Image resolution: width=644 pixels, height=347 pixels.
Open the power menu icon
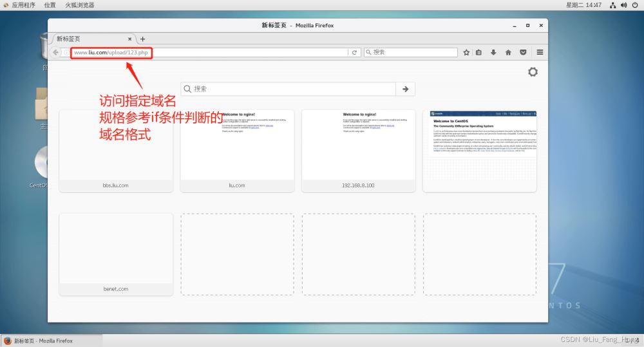pyautogui.click(x=635, y=5)
